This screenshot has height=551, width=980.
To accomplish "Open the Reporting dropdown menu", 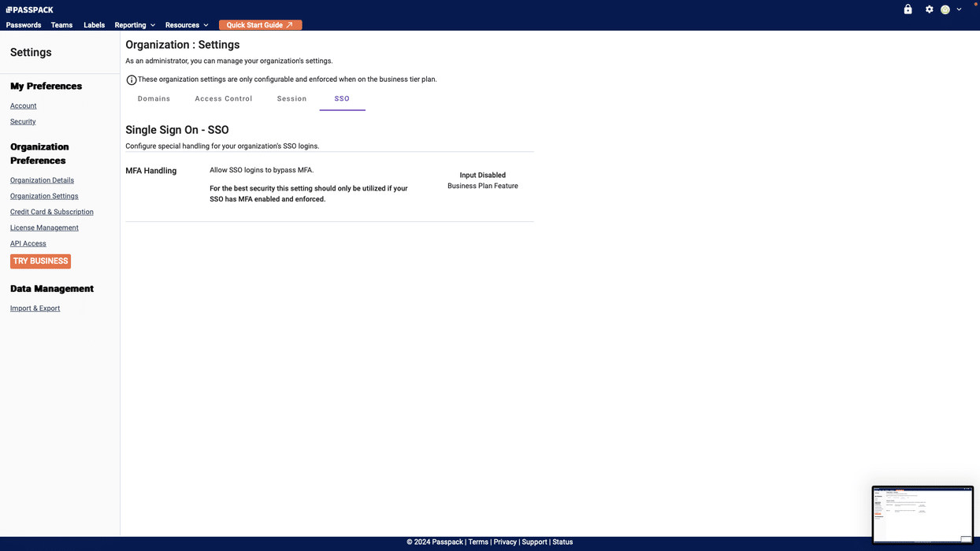I will click(135, 25).
